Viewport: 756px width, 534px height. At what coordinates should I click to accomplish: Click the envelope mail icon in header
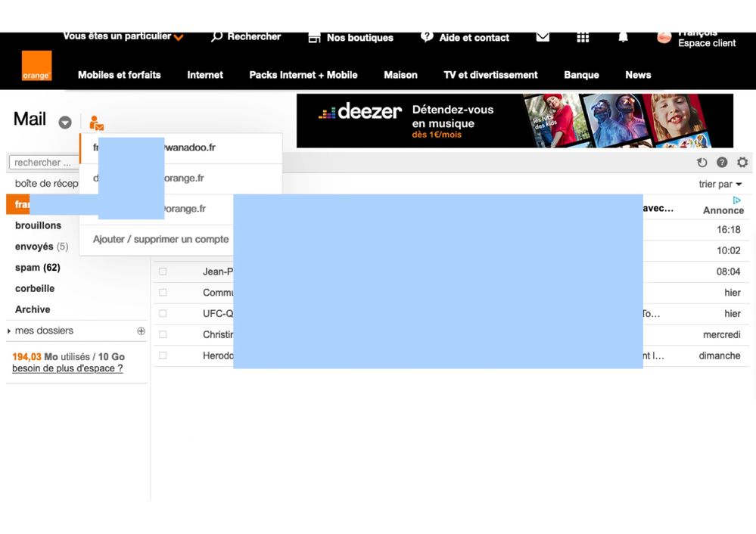543,36
